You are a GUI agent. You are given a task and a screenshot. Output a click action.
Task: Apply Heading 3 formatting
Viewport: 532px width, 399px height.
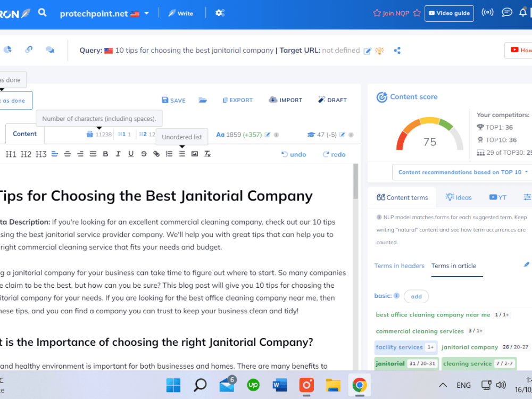[x=41, y=154]
